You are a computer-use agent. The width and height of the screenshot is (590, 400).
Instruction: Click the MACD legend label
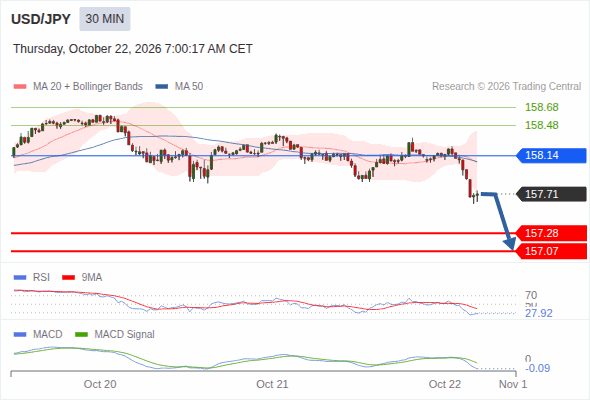47,335
